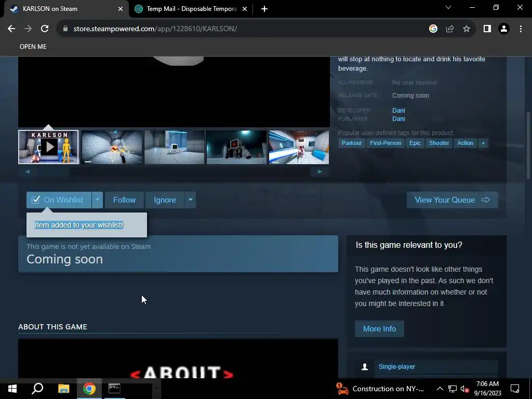
Task: Open the Chrome profile menu
Action: 504,29
